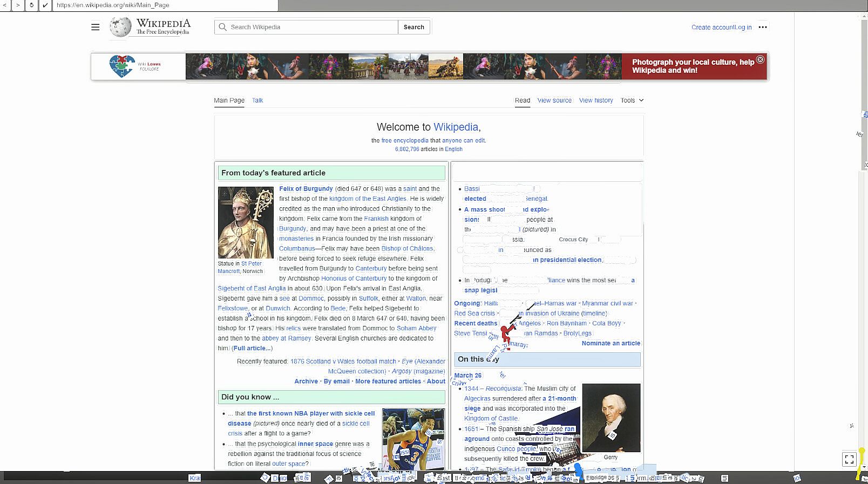Open the Felix of Burgundy article link

[x=306, y=189]
